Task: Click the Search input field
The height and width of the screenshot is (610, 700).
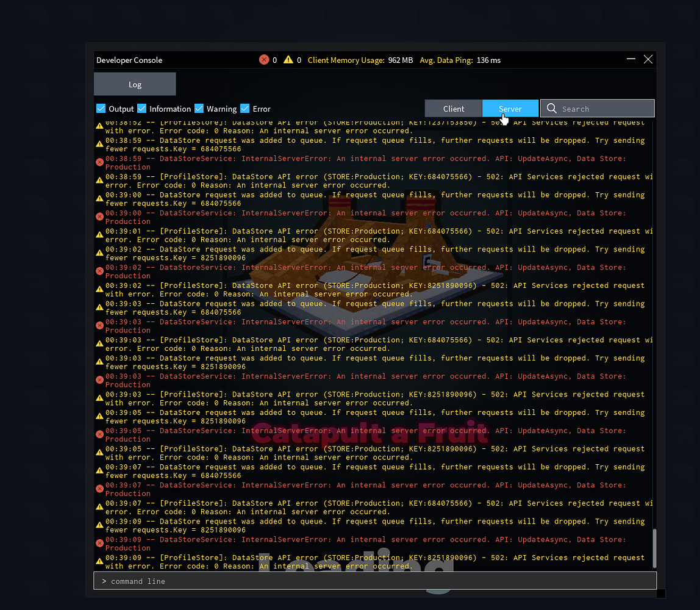Action: point(598,109)
